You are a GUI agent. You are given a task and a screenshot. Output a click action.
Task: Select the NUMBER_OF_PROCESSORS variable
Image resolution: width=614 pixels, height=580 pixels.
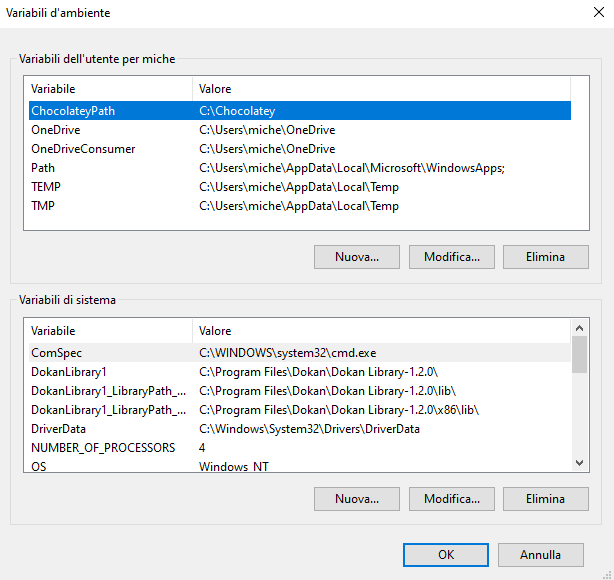pos(300,448)
